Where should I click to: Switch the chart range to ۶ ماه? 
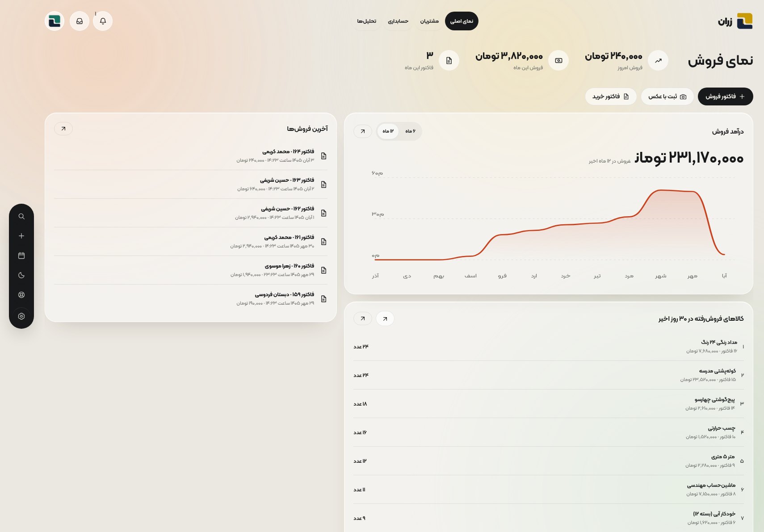(x=410, y=131)
